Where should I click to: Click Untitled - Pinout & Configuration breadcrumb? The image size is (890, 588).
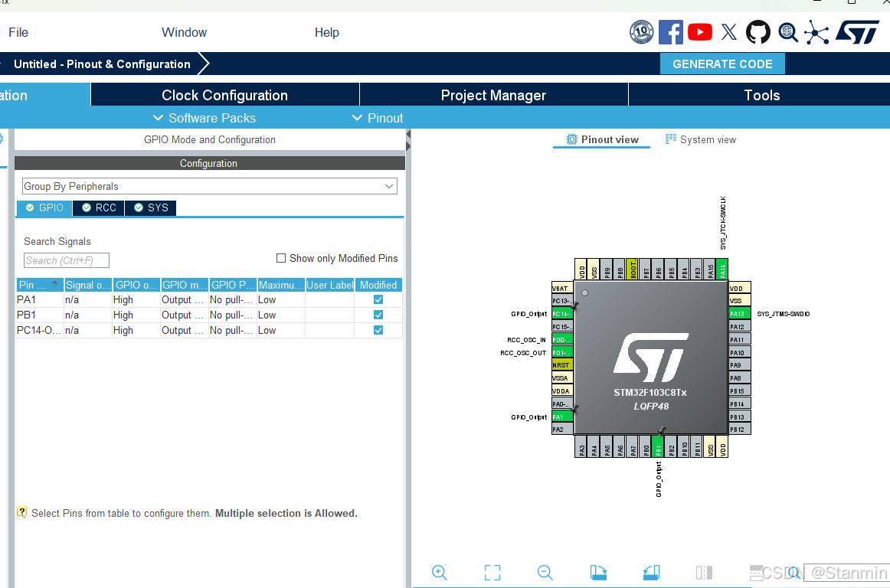102,64
